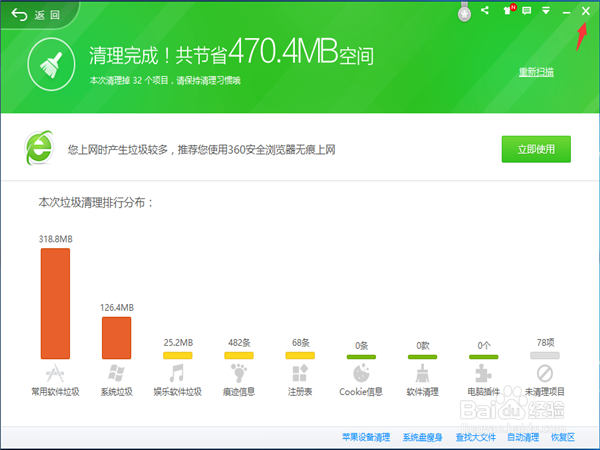
Task: Click the 软件清理 brush icon
Action: pyautogui.click(x=422, y=373)
